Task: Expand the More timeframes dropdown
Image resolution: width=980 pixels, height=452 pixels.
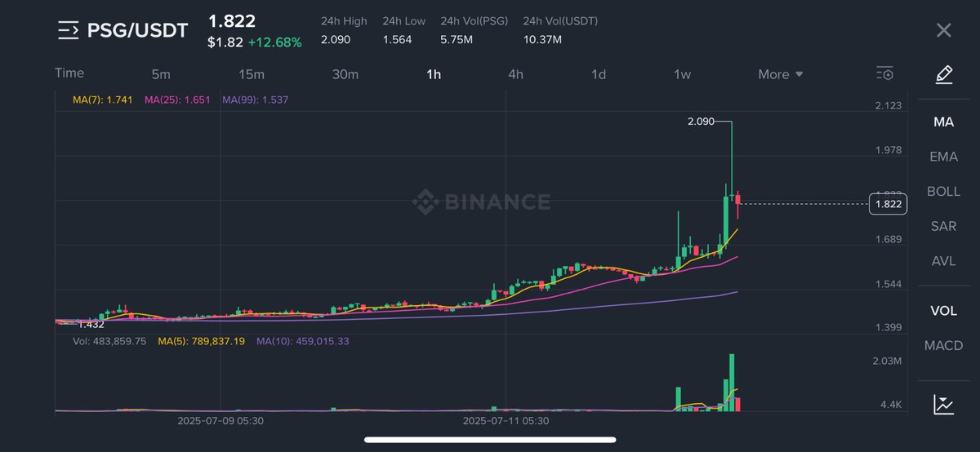Action: pyautogui.click(x=781, y=74)
